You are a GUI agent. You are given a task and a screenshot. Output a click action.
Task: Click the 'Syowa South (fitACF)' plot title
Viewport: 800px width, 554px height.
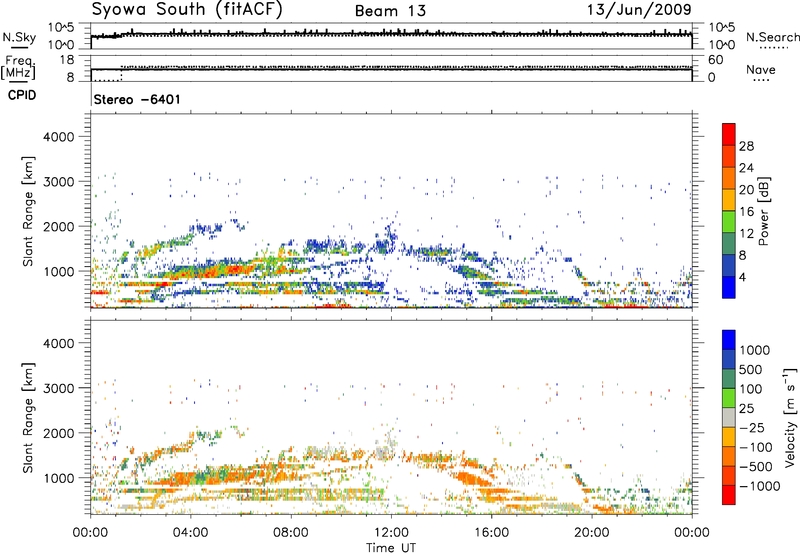[x=187, y=10]
